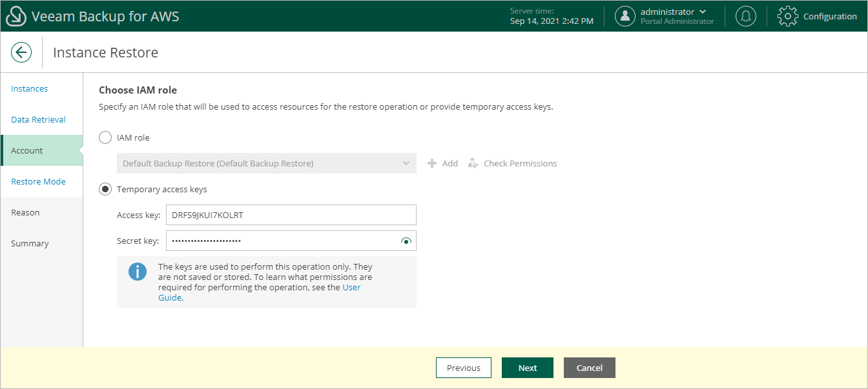Click the Veeam logo icon
The image size is (868, 389).
tap(15, 16)
